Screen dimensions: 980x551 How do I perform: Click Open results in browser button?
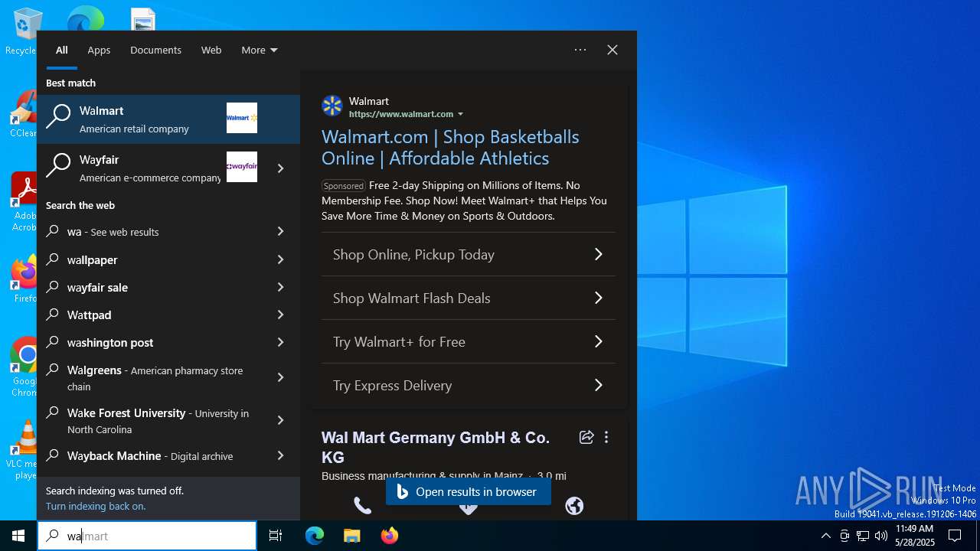[x=469, y=492]
